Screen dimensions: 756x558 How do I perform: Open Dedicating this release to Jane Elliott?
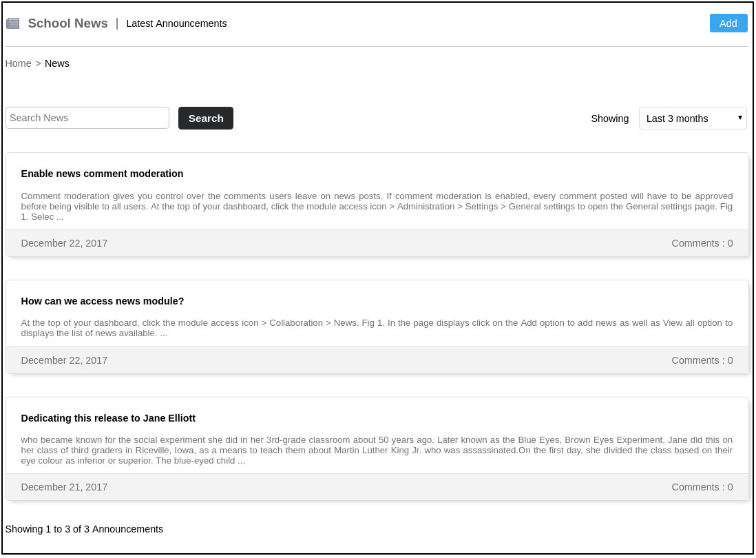coord(108,418)
